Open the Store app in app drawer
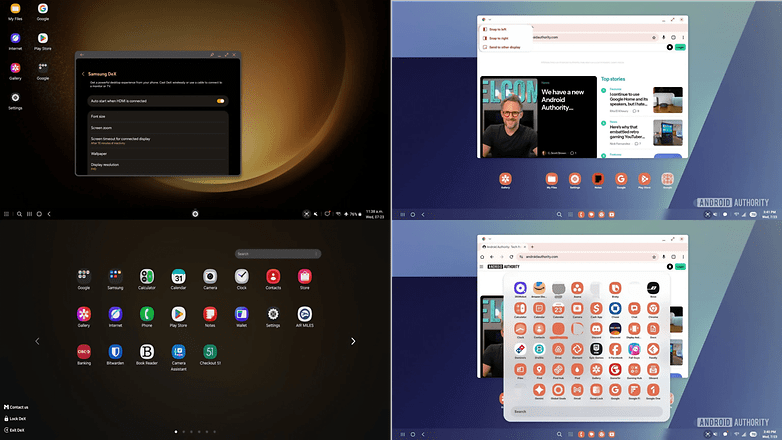 coord(305,278)
